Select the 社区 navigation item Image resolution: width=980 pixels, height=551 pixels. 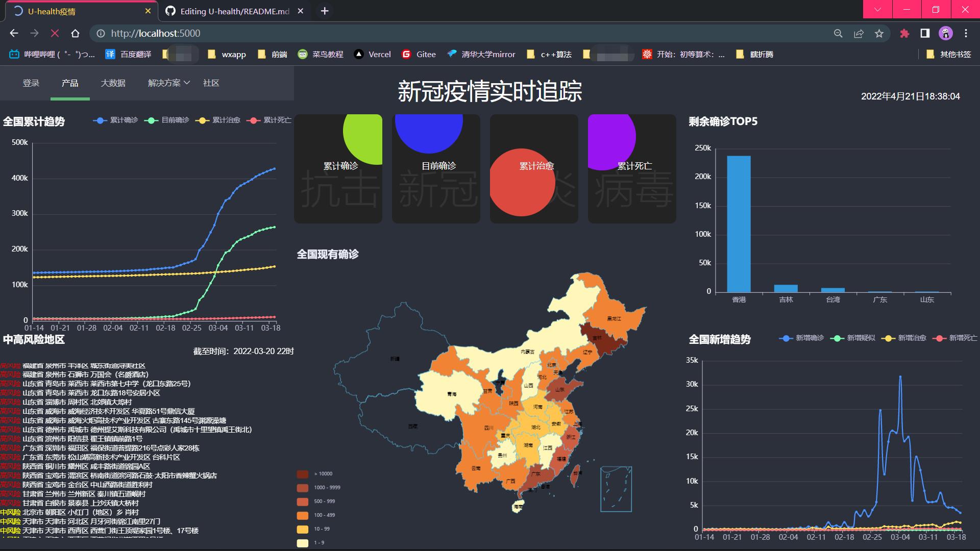click(210, 83)
